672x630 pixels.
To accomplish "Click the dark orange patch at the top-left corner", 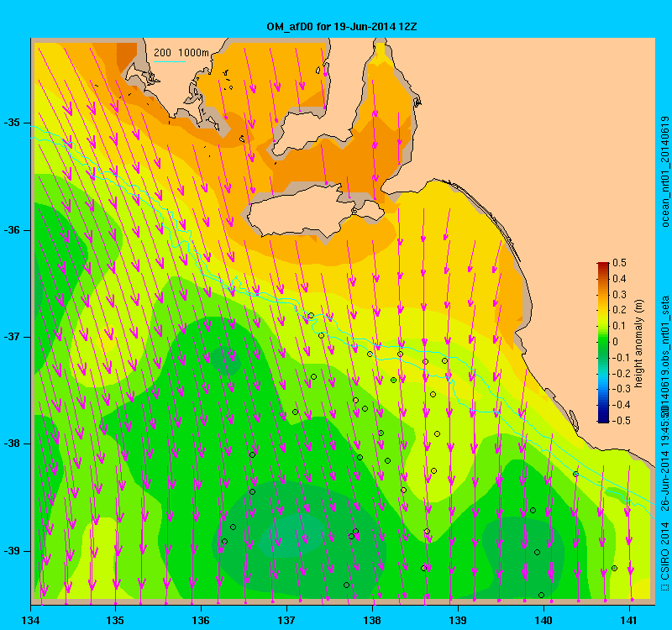I will (126, 55).
